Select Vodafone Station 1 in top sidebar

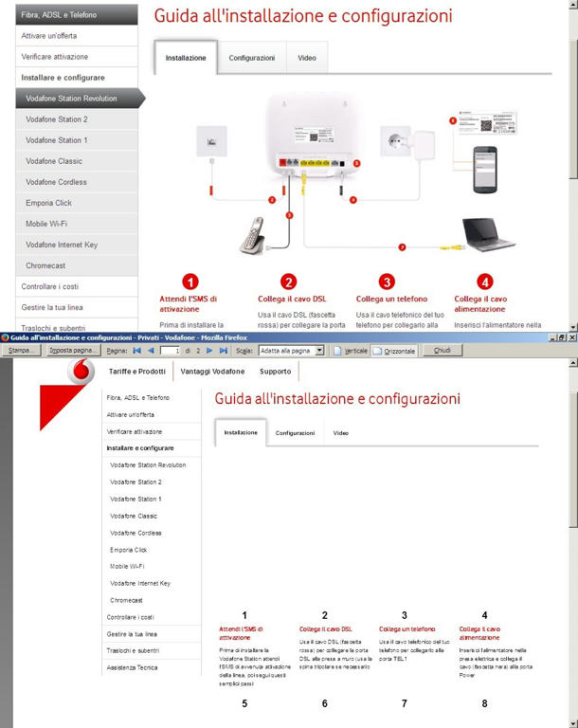pos(77,140)
